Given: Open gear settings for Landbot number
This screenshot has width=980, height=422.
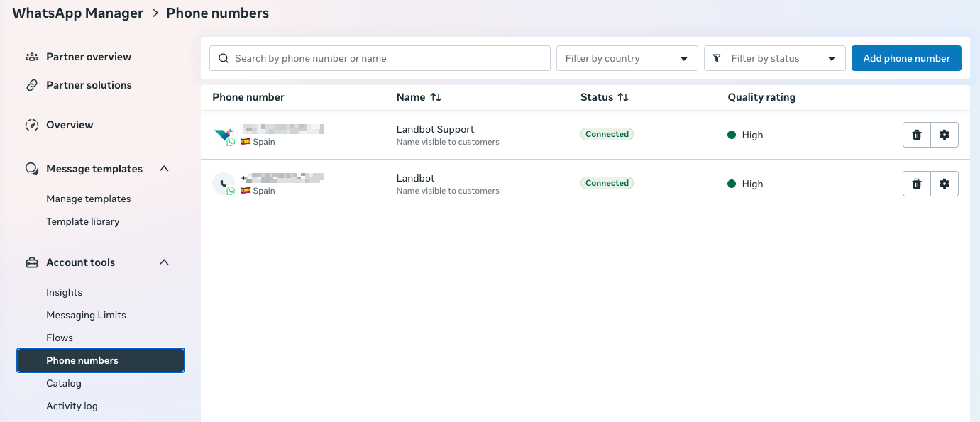Looking at the screenshot, I should 944,184.
